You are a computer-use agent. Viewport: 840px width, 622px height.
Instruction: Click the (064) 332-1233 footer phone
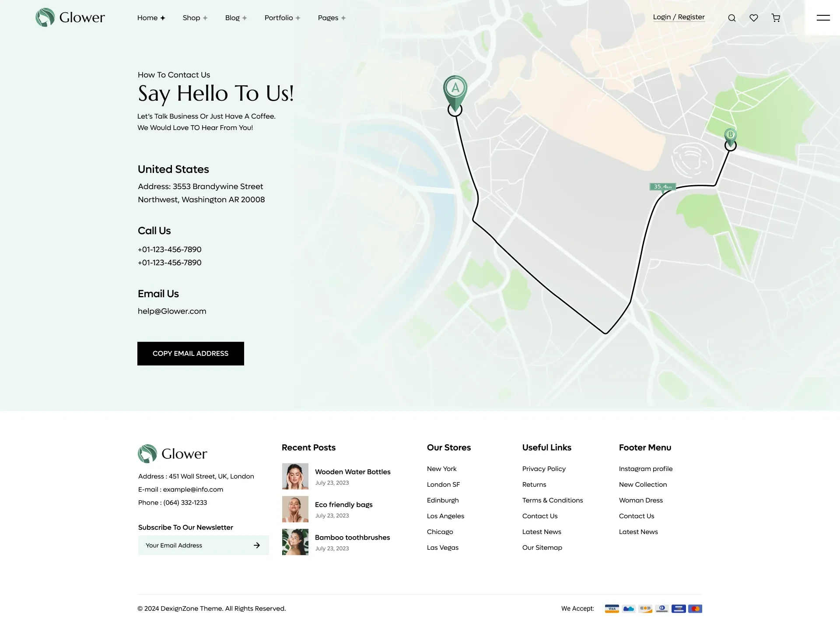(x=185, y=503)
